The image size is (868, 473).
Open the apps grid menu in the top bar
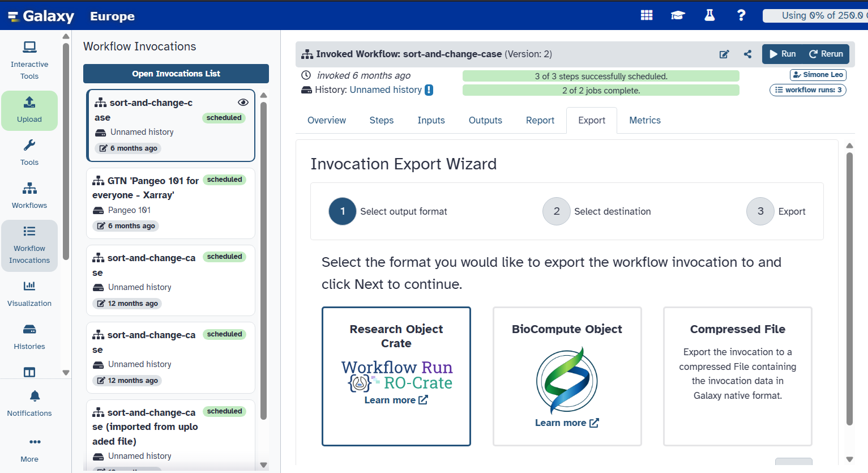(x=646, y=15)
